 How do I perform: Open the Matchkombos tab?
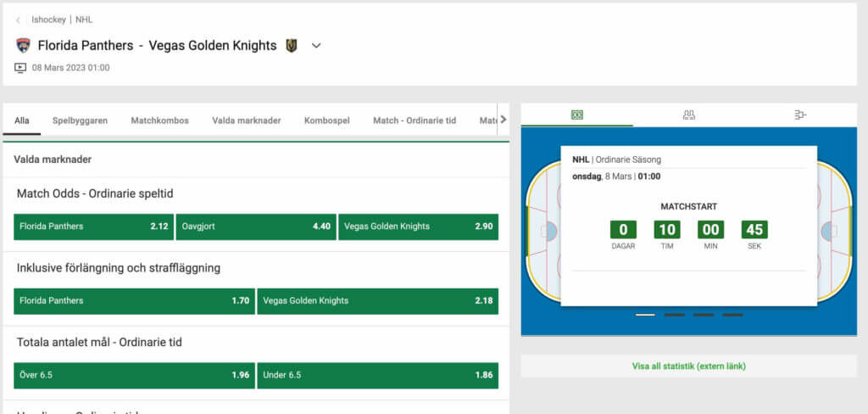[x=160, y=120]
